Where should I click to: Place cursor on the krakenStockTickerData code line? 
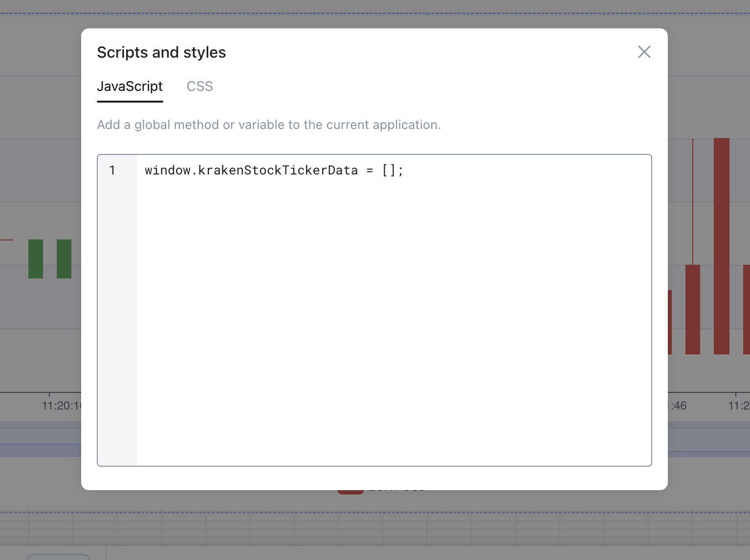[274, 170]
